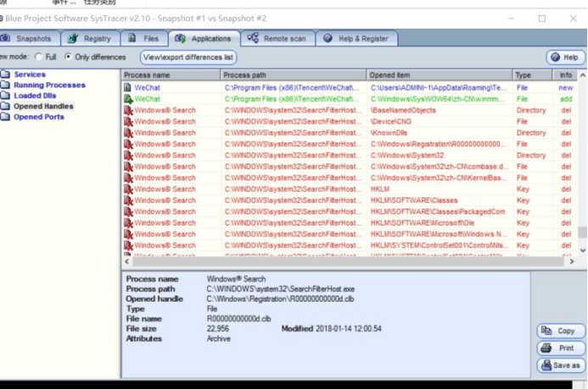Click the Remote scan network icon
588x389 pixels.
253,38
